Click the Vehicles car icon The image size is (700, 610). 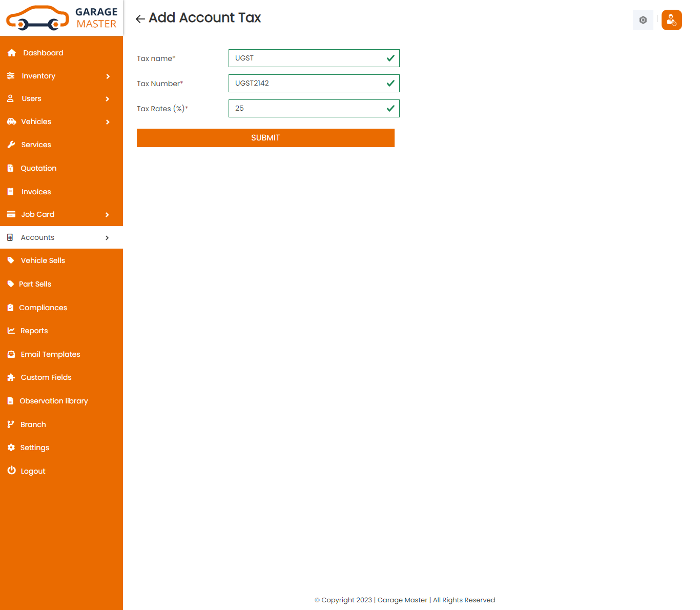[x=11, y=121]
